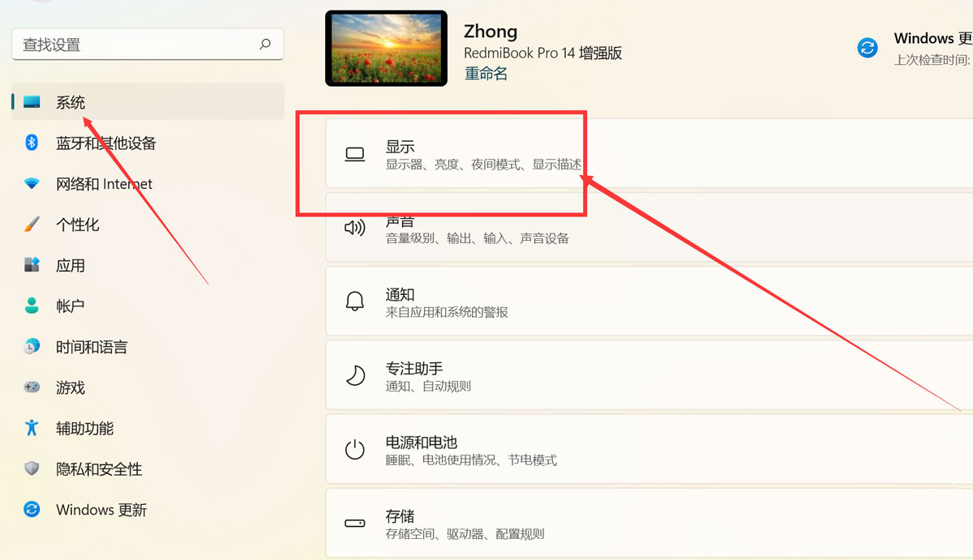Click the 专注助手 moon icon
Screen dimensions: 973x560
[x=354, y=374]
